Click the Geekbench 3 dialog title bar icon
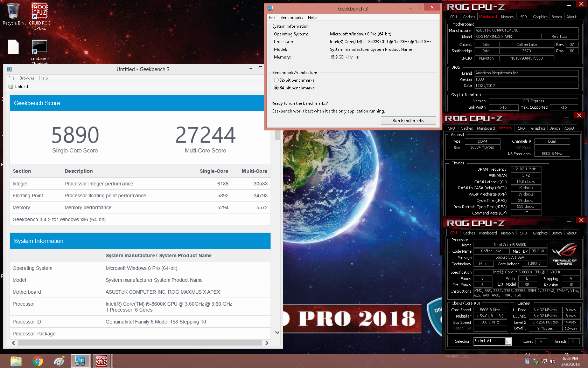This screenshot has height=368, width=588. (270, 8)
